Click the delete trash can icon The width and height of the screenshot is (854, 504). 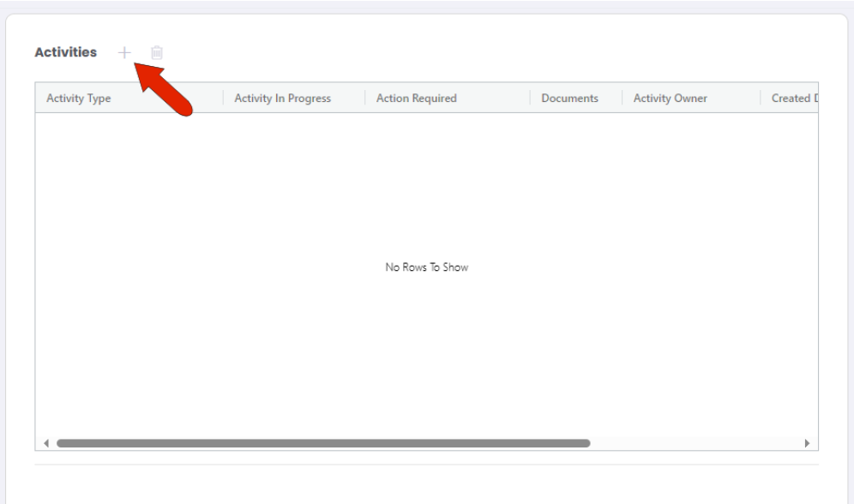coord(157,53)
